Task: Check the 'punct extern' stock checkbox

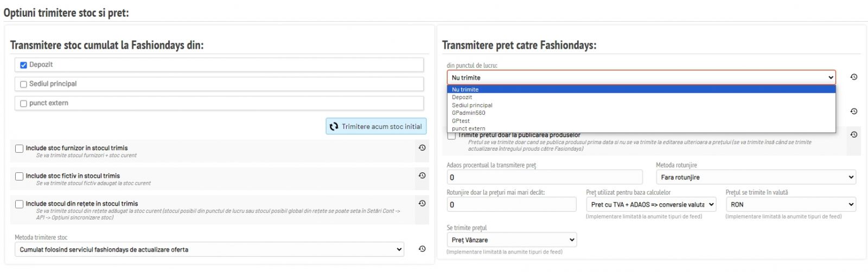Action: click(x=23, y=103)
